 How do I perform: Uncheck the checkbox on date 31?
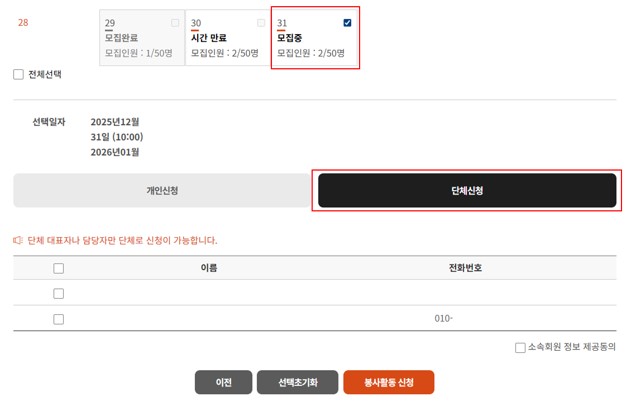coord(347,22)
